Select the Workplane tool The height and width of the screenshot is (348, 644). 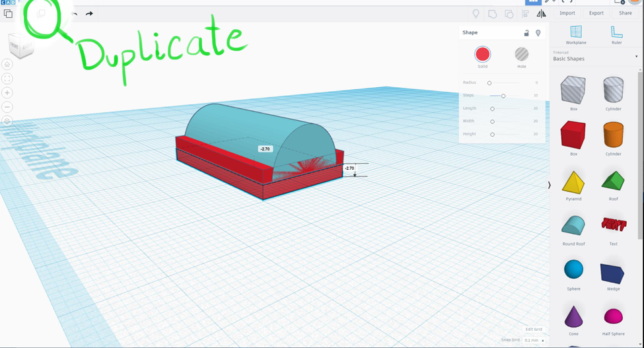pyautogui.click(x=576, y=35)
